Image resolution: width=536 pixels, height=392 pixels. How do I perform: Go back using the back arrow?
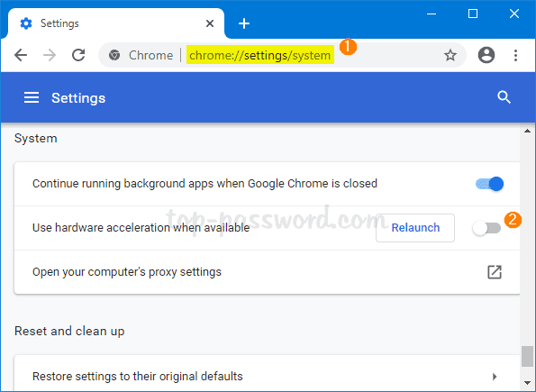(21, 55)
